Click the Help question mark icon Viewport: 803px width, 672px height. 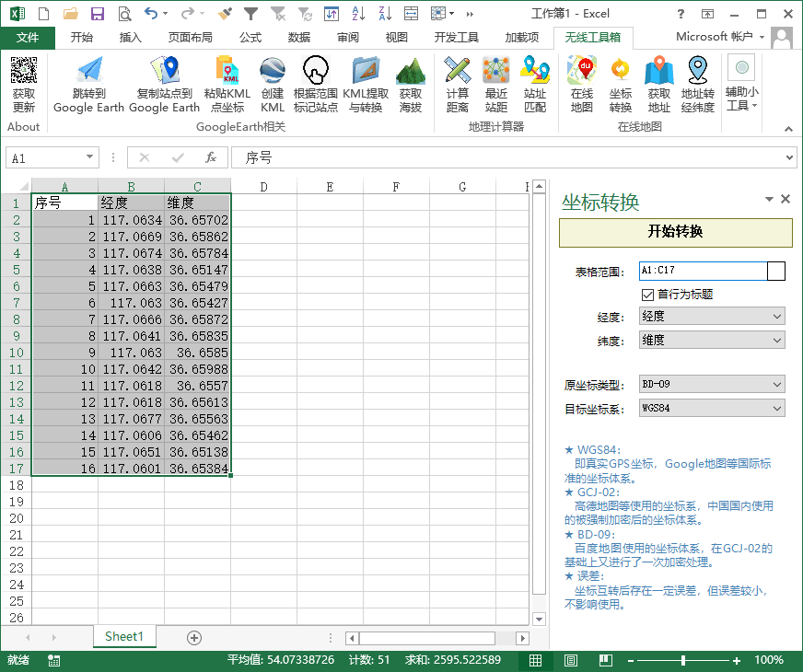pyautogui.click(x=681, y=14)
